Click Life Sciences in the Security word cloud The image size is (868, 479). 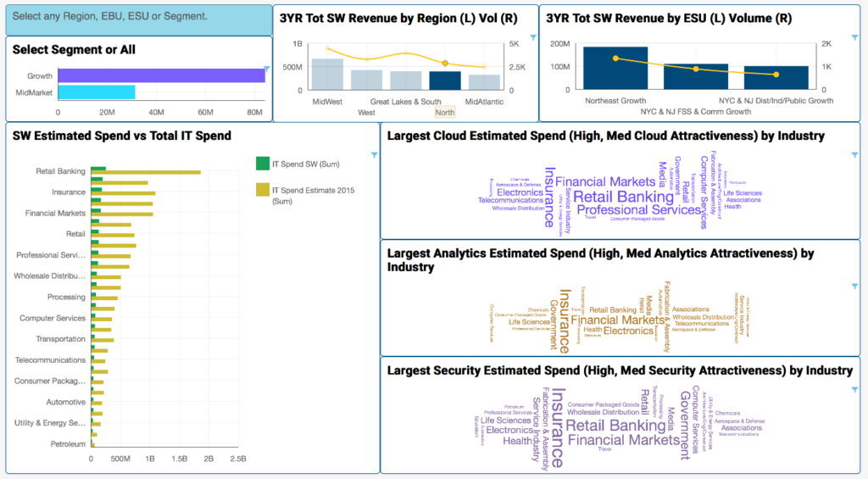pos(505,421)
